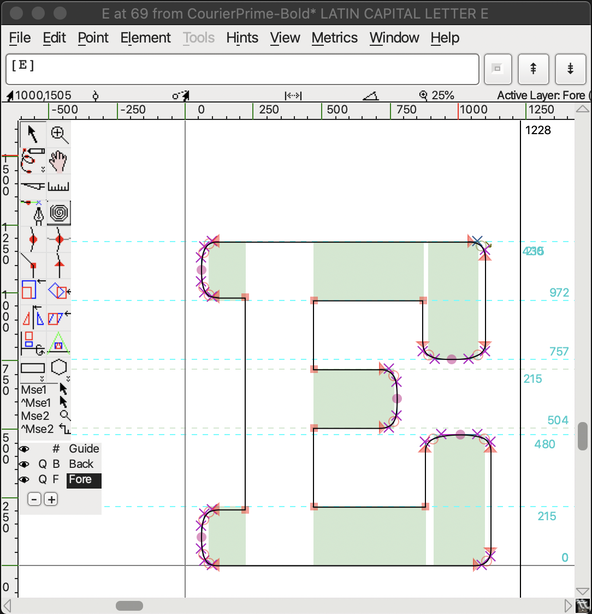Click the previous word up-arrow button
The height and width of the screenshot is (614, 592).
[x=533, y=69]
